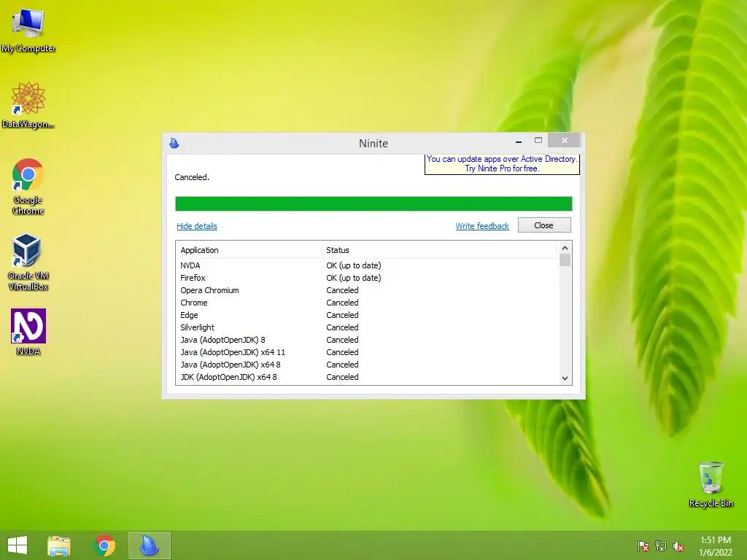
Task: Select Java (AdoptOpenJDK) x64 8 row
Action: [x=367, y=365]
